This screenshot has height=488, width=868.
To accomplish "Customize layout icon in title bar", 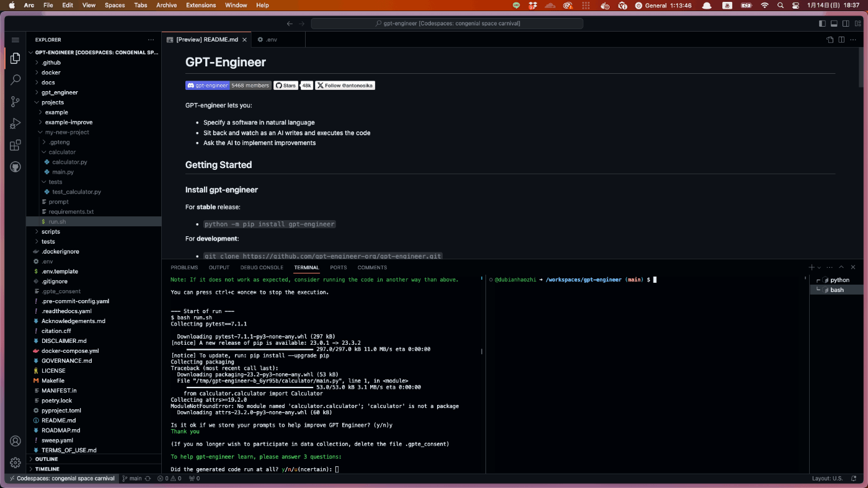I will (857, 24).
